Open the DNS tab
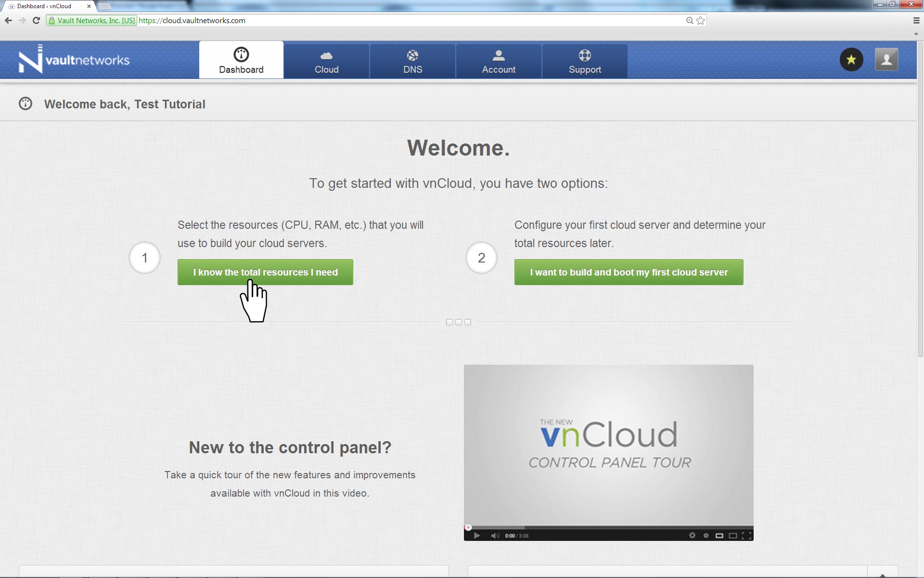 pos(412,61)
